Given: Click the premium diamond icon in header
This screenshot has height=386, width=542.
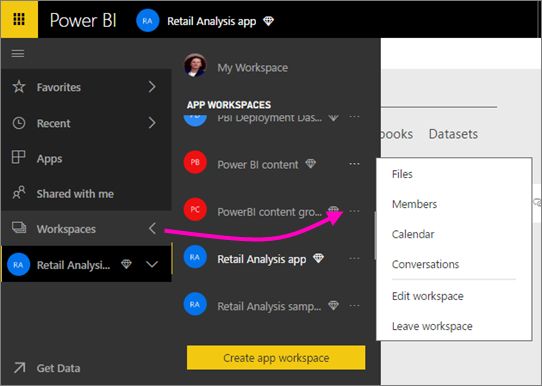Looking at the screenshot, I should (268, 21).
